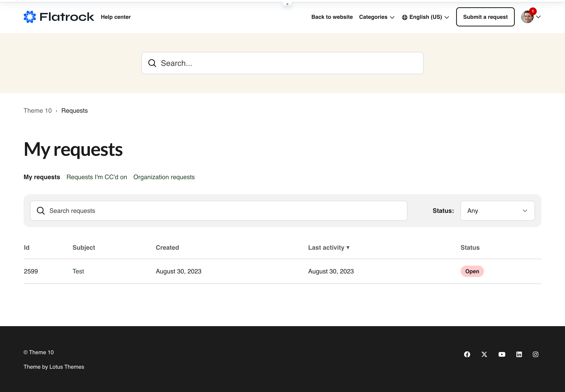This screenshot has height=392, width=565.
Task: Click Submit a request button
Action: click(x=485, y=17)
